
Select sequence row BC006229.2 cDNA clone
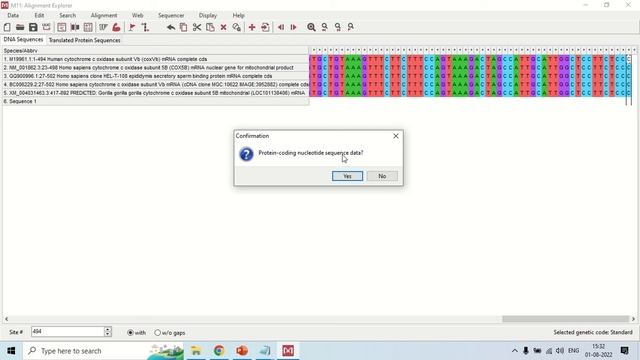click(x=156, y=84)
